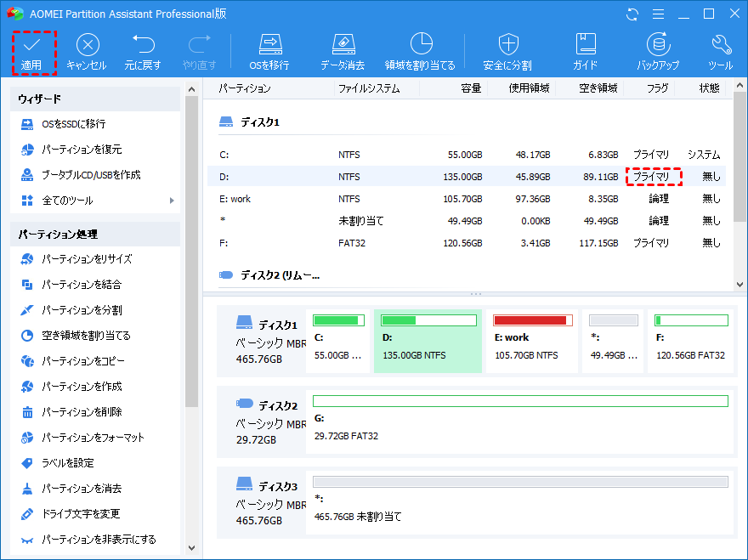Click the C: 55.00GB block in disk map
This screenshot has height=560, width=748.
338,341
